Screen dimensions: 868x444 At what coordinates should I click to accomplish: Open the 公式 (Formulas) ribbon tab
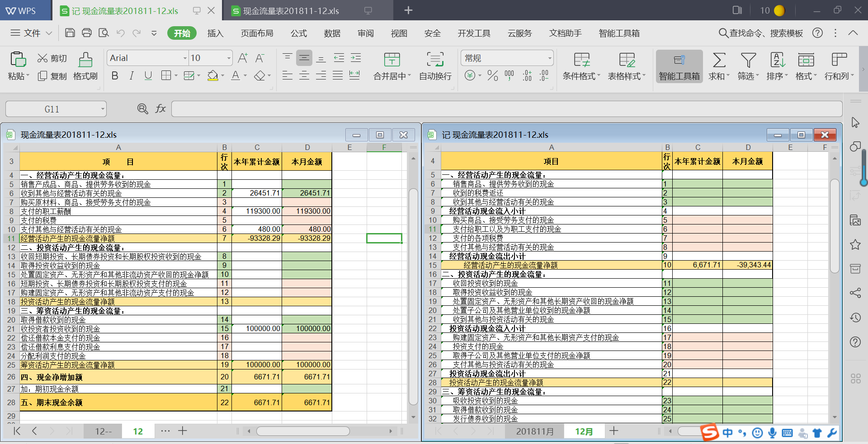click(298, 33)
